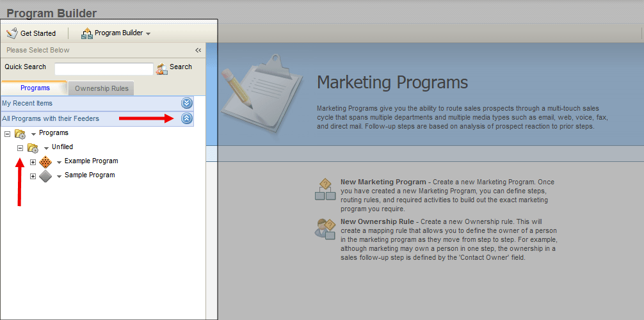This screenshot has width=644, height=320.
Task: Click the New Marketing Program icon
Action: tap(325, 189)
